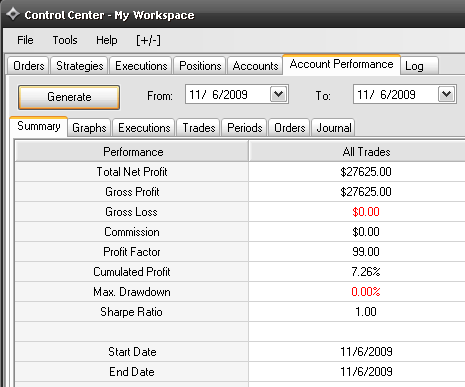Open the Executions tab next to Strategies

[x=141, y=66]
